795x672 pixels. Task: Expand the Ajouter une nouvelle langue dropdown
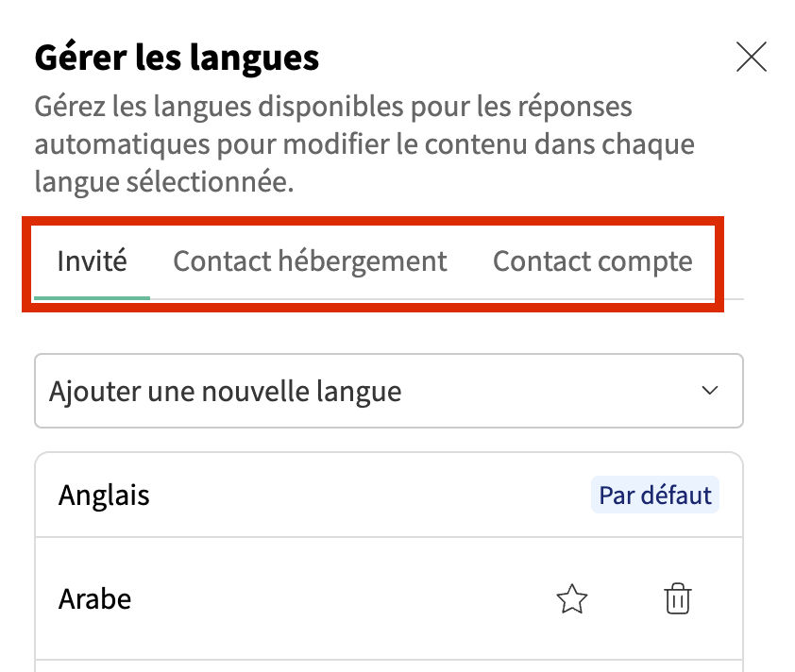(x=388, y=391)
